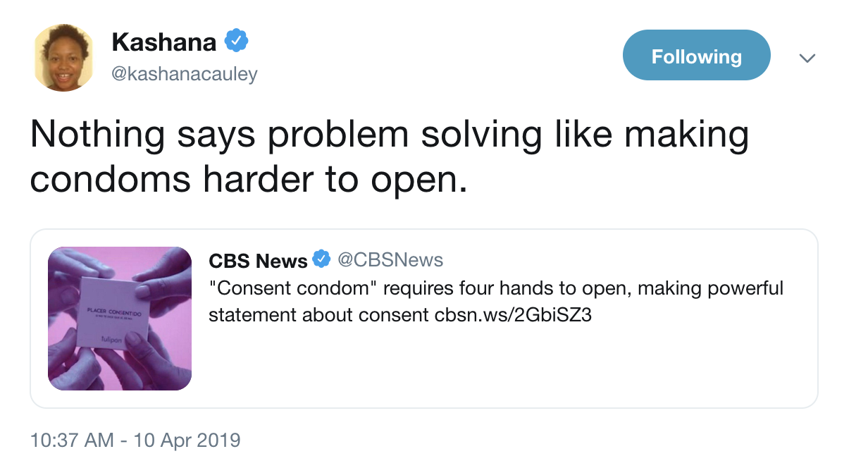Open Kashana's profile avatar photo
Screen dimensions: 868x468
click(65, 58)
